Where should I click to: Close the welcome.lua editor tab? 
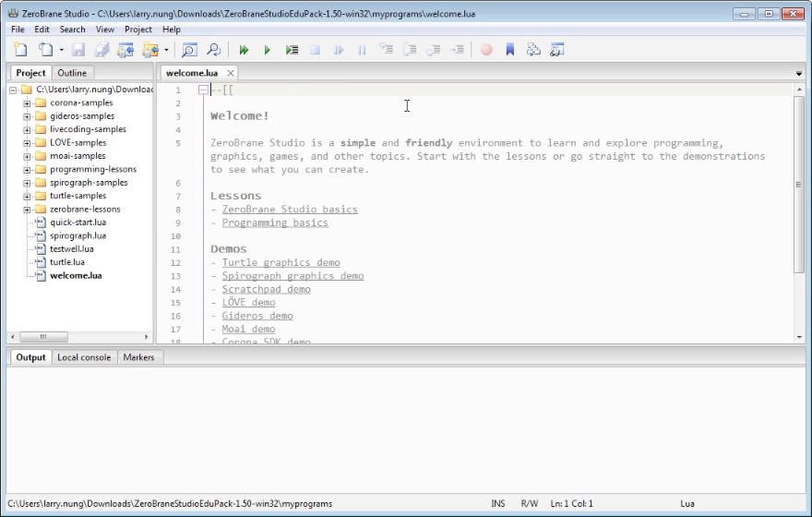coord(231,73)
